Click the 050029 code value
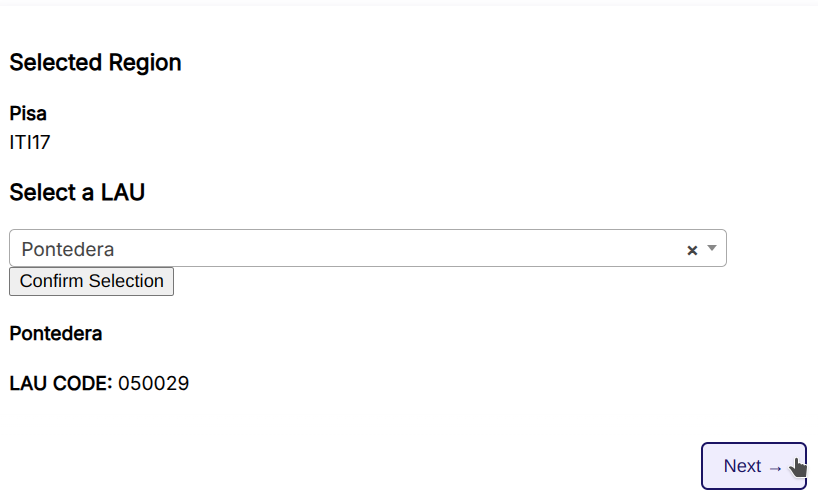The width and height of the screenshot is (818, 495). click(153, 383)
